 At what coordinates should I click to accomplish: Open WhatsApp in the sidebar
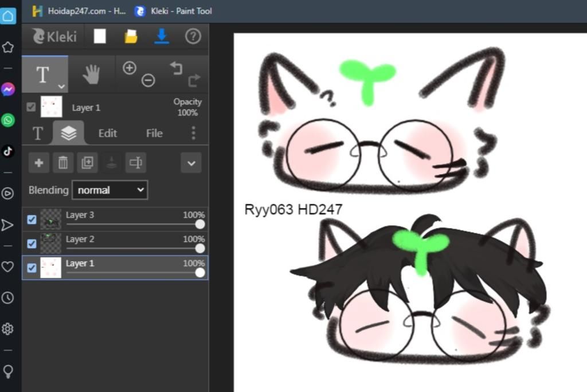(8, 120)
